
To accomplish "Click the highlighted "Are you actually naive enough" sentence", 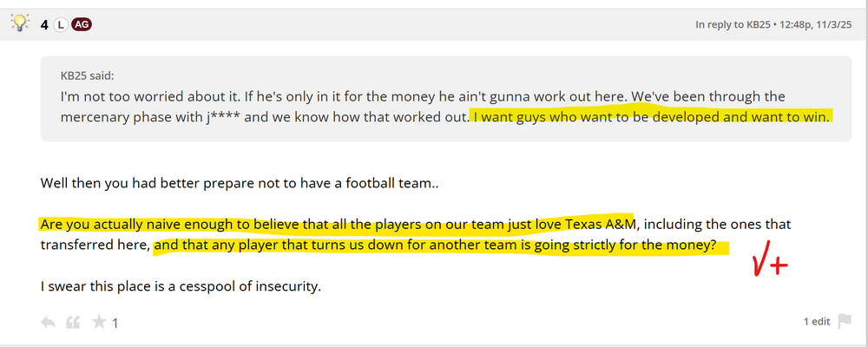I will click(337, 224).
